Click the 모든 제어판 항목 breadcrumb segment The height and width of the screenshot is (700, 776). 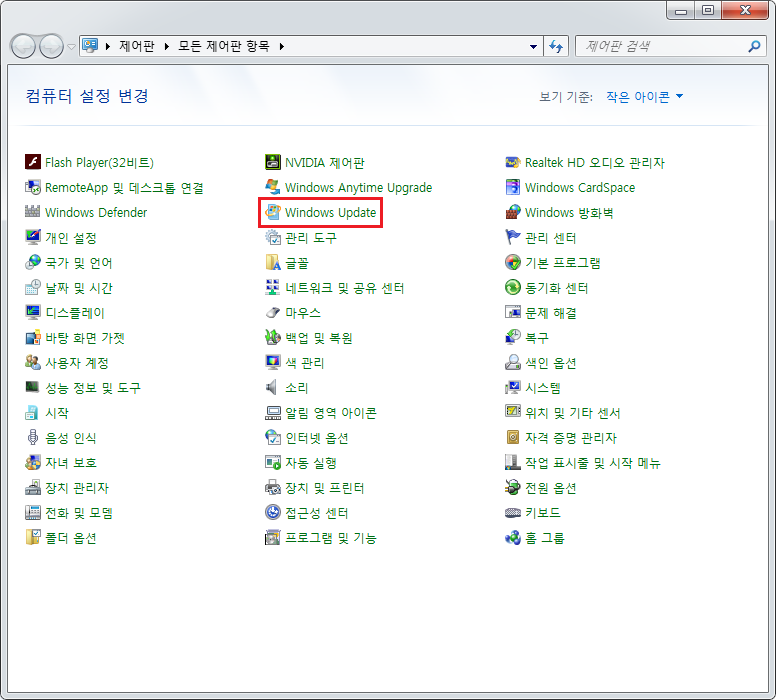[224, 46]
